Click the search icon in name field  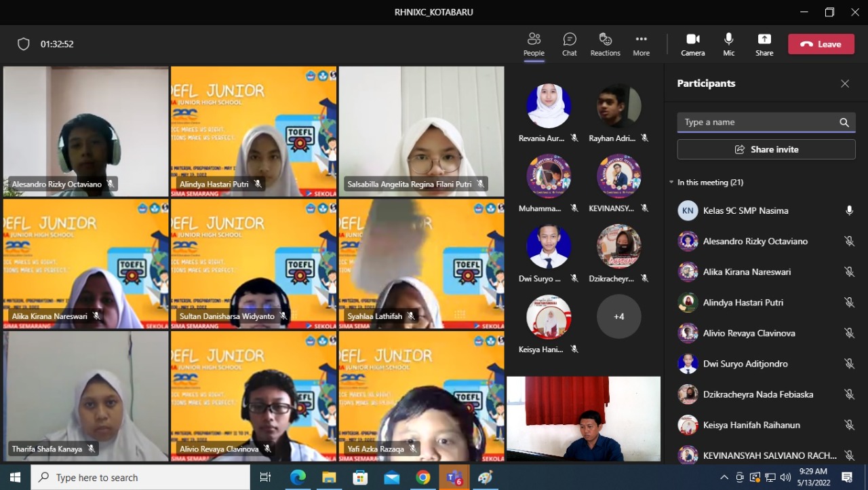[844, 122]
